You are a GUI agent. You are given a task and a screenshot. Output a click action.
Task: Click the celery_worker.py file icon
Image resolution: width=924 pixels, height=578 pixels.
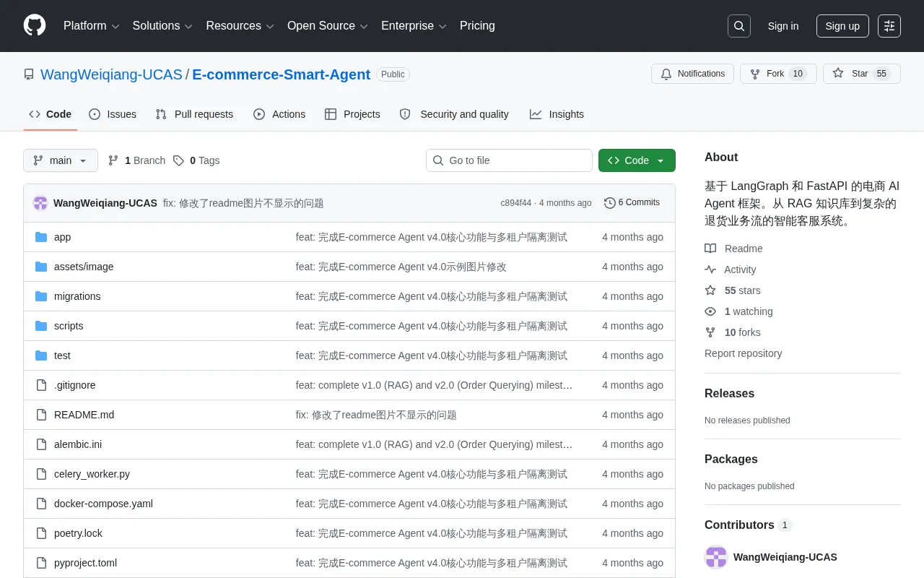tap(41, 474)
